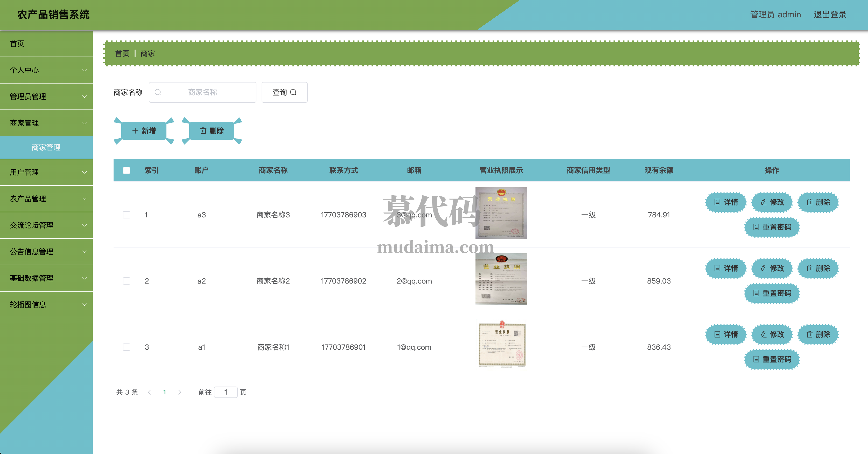The image size is (868, 454).
Task: Select the 商家管理 submenu item
Action: [x=46, y=147]
